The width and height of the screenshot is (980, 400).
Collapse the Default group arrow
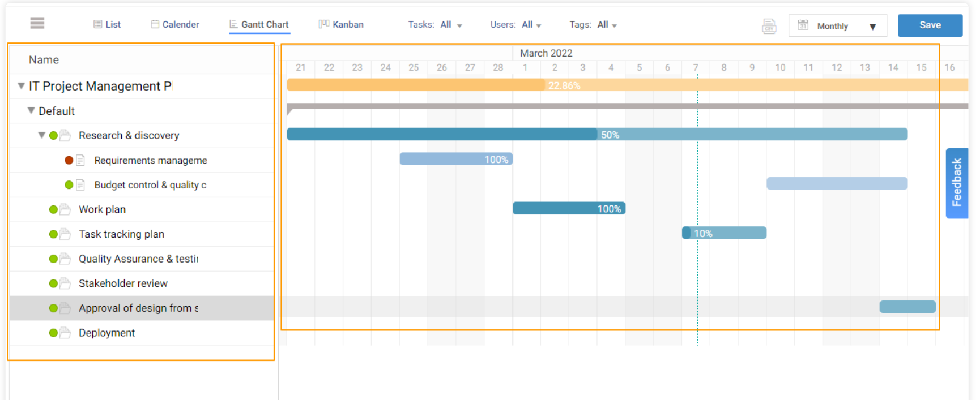coord(31,111)
